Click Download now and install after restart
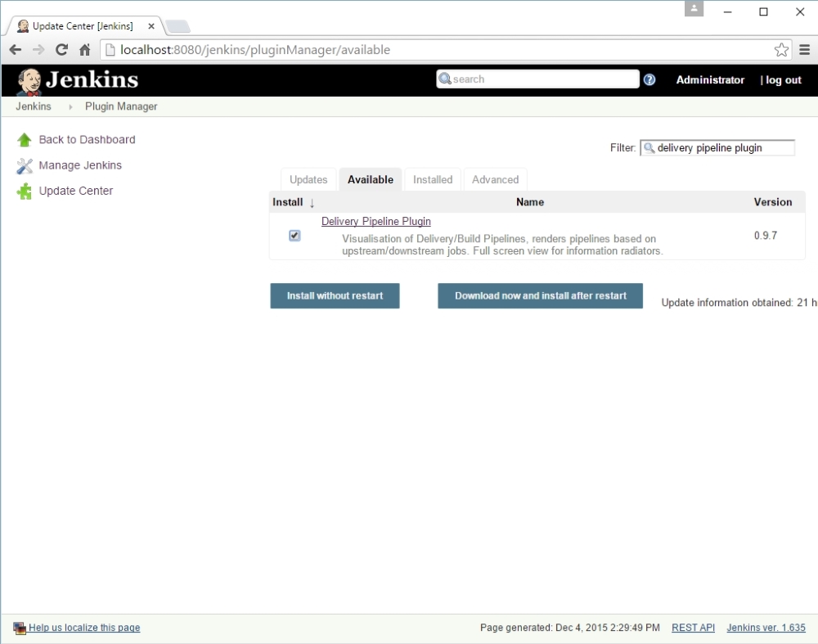The image size is (818, 644). click(541, 296)
